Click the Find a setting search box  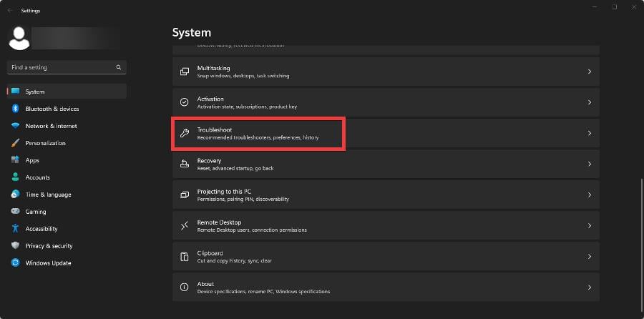tap(61, 67)
